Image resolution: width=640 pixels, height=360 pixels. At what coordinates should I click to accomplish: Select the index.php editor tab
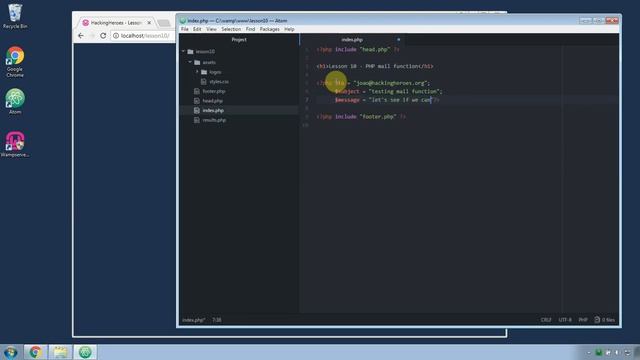coord(352,40)
